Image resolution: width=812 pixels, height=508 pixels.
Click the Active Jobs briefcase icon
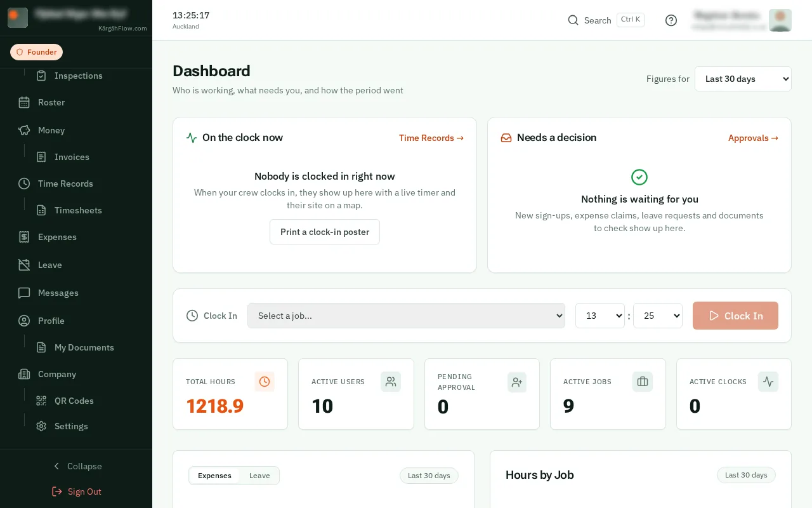pyautogui.click(x=643, y=382)
